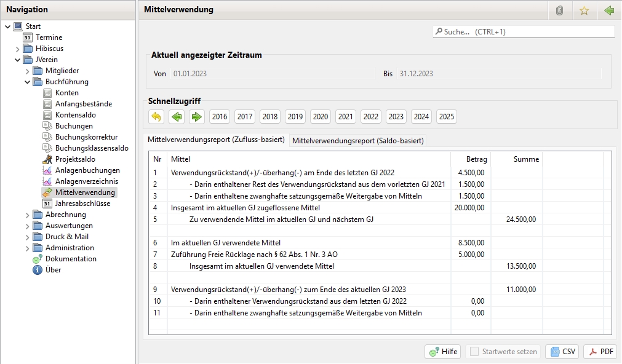Expand the Mitglieder folder
622x364 pixels.
coord(28,71)
